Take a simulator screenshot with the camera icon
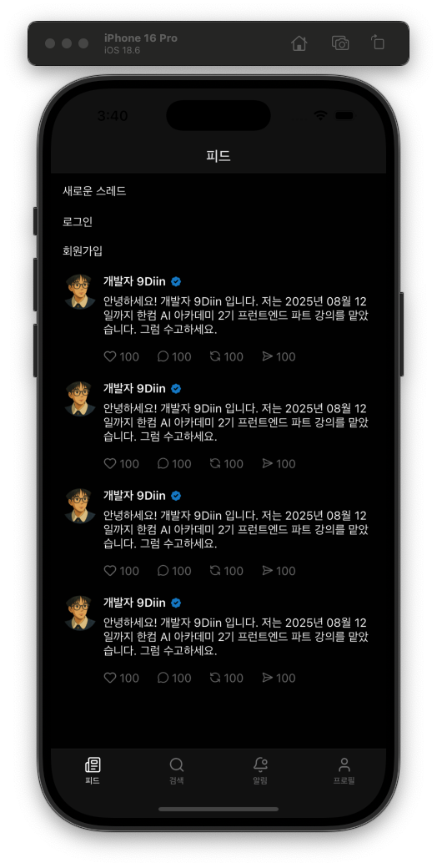The width and height of the screenshot is (437, 868). (340, 43)
